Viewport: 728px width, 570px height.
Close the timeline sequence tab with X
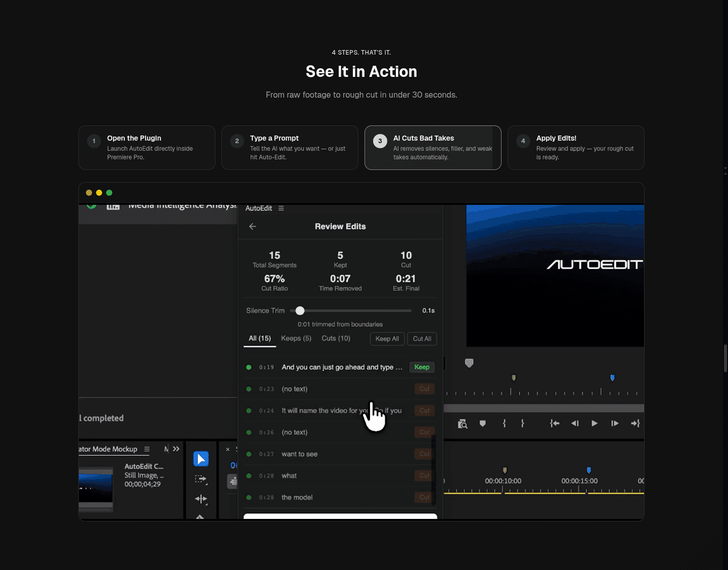[227, 449]
